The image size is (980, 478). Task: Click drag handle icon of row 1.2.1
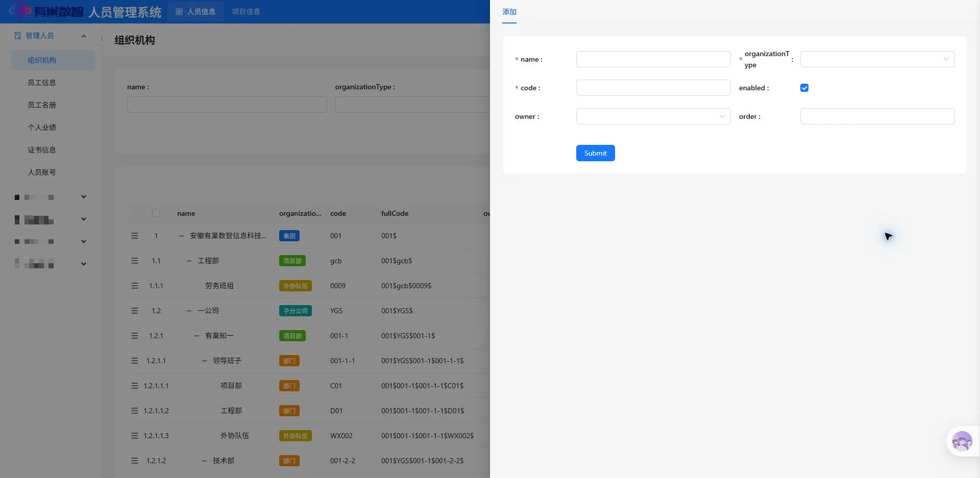(135, 336)
